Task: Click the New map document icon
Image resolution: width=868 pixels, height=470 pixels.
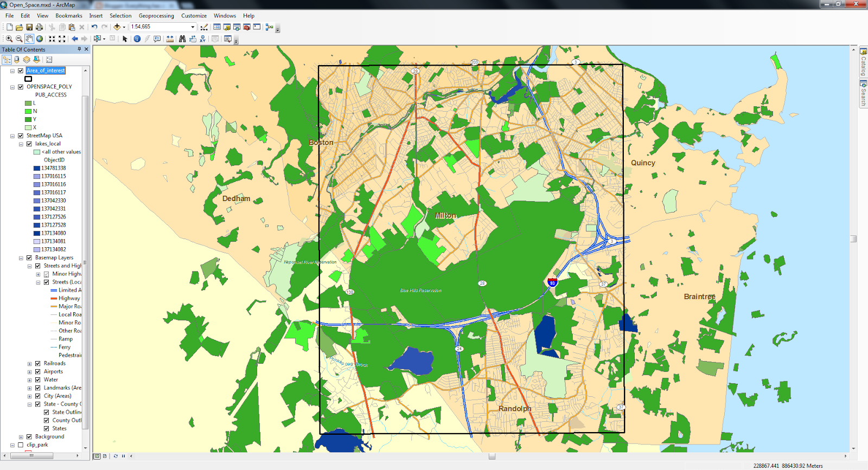Action: [x=9, y=27]
